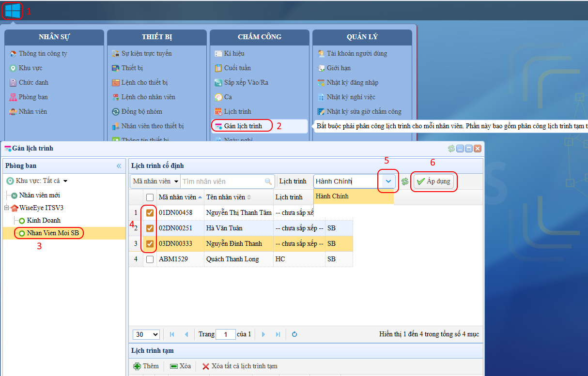Click Xóa tất cả lịch trình tạm
The height and width of the screenshot is (376, 588).
pos(240,366)
